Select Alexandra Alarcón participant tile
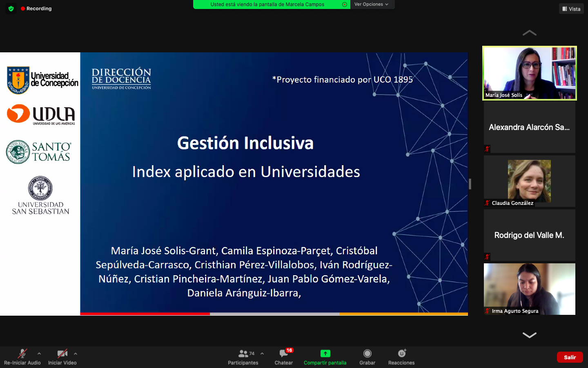588x368 pixels. [530, 127]
